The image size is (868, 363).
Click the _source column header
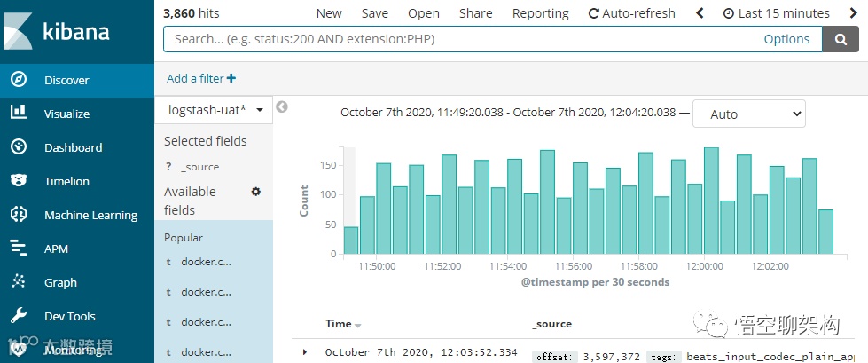click(551, 324)
